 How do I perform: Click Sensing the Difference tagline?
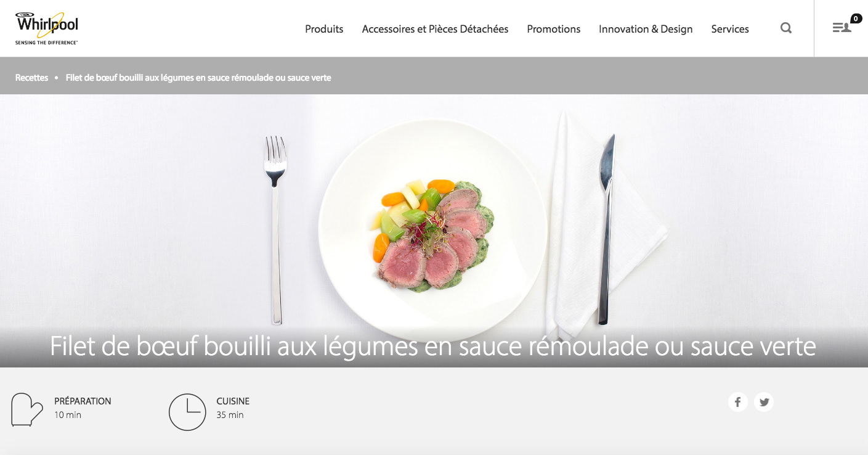[x=47, y=43]
